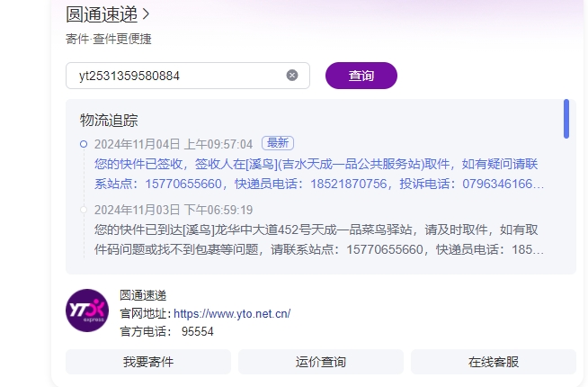Click the 我要寄件 button

[x=148, y=362]
